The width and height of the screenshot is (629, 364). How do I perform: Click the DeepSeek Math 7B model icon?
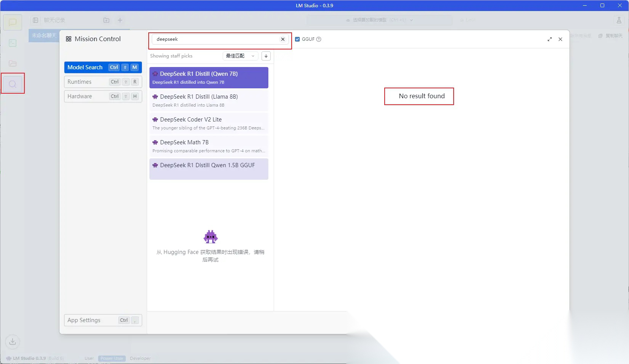tap(155, 142)
